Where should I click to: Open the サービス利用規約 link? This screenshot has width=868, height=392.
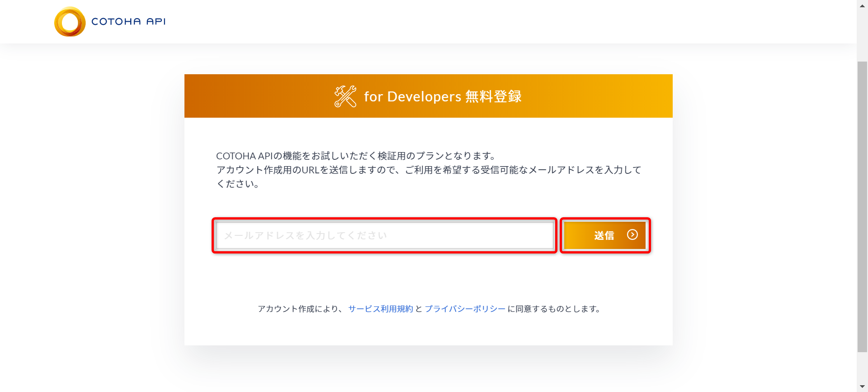(381, 309)
